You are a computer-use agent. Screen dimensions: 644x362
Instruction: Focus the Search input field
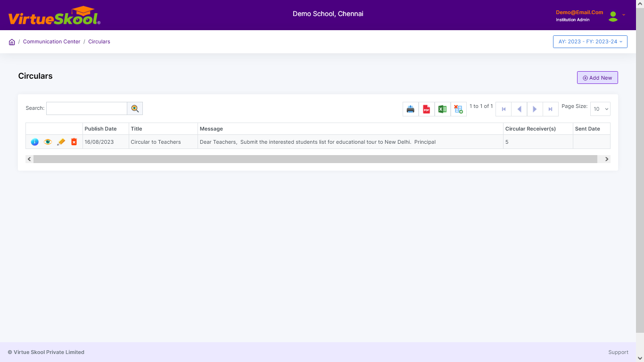(x=87, y=108)
